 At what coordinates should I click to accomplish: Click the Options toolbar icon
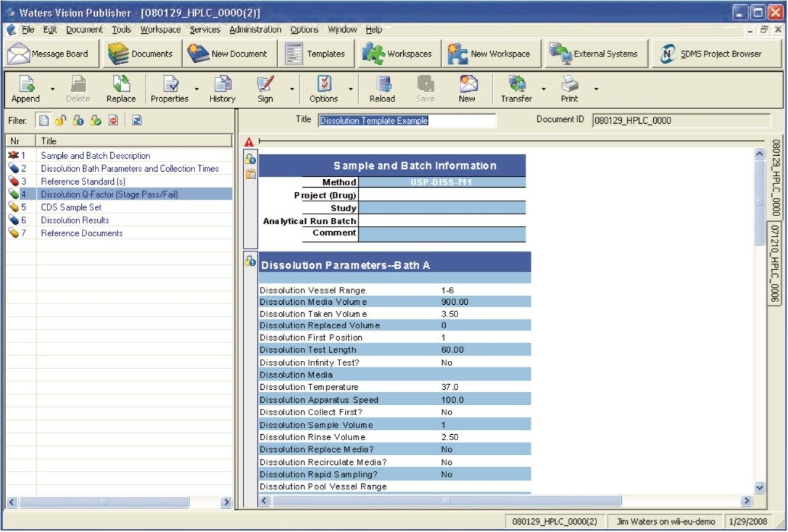point(324,89)
